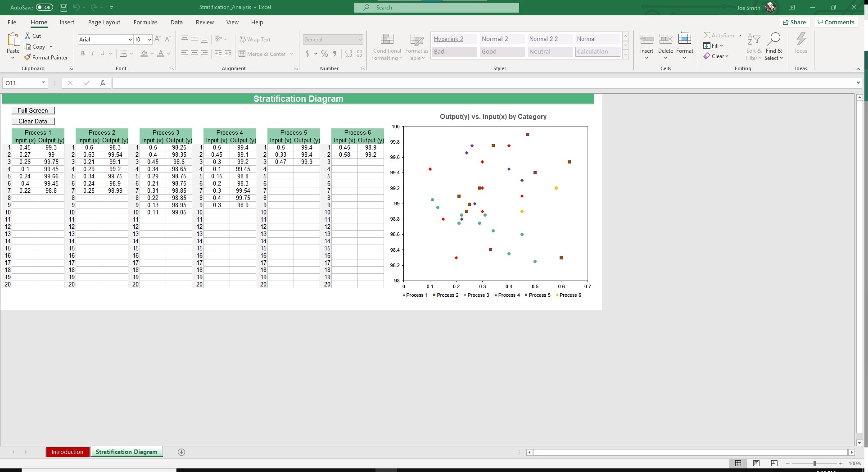
Task: Click the vertical scrollbar down arrow
Action: 859,443
